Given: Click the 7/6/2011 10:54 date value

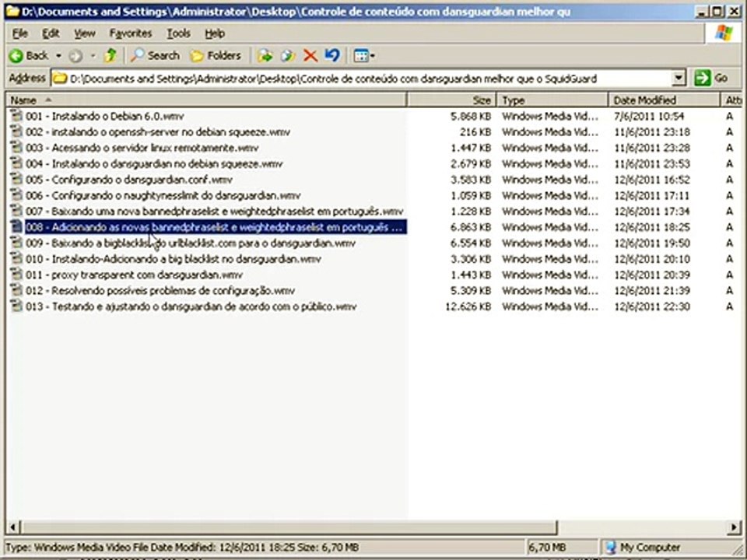Looking at the screenshot, I should coord(649,116).
